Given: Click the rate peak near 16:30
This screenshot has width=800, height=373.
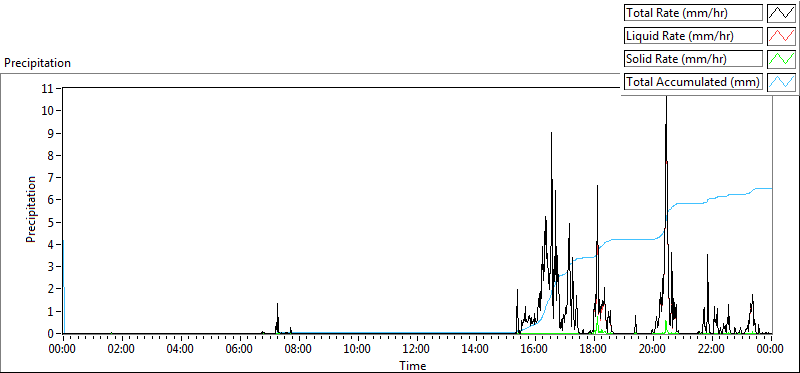Looking at the screenshot, I should click(551, 134).
